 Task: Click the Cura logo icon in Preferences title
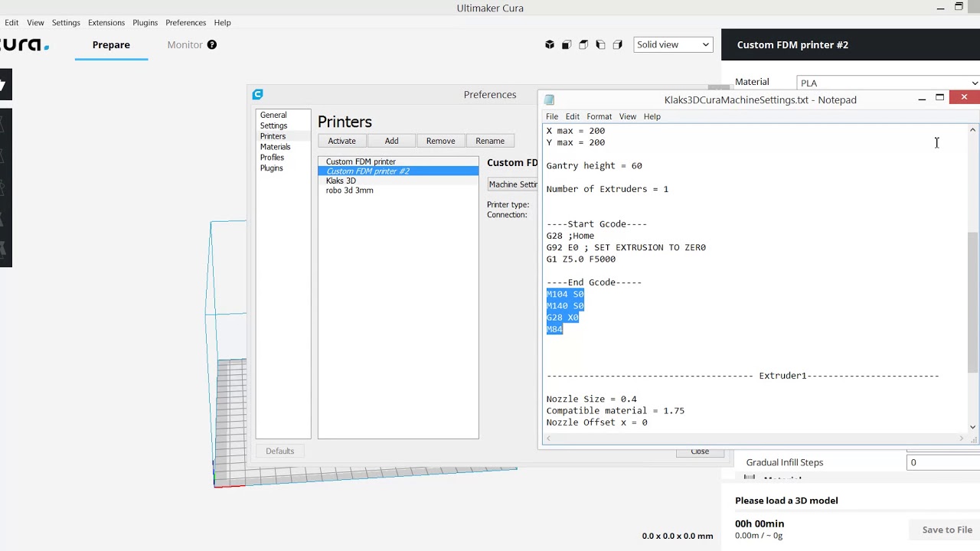258,94
